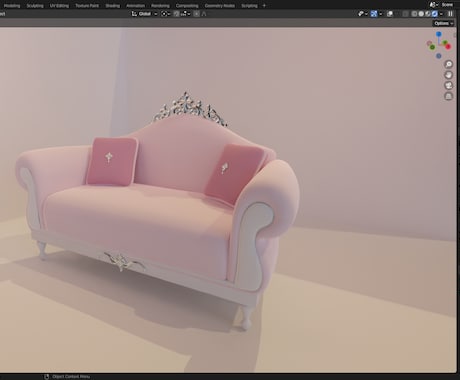Image resolution: width=460 pixels, height=380 pixels.
Task: Open the Options dropdown
Action: coord(443,23)
